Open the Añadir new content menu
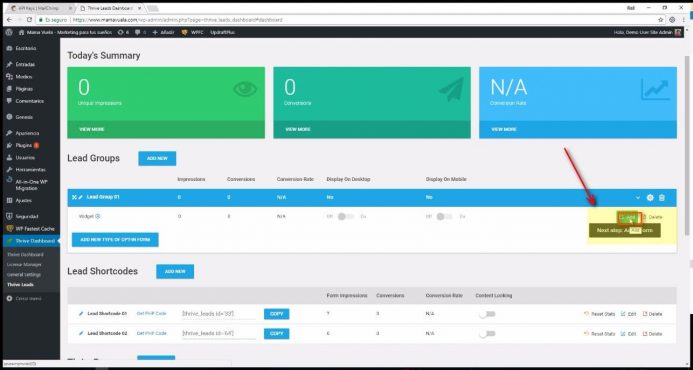Screen dimensions: 693x370 [163, 32]
